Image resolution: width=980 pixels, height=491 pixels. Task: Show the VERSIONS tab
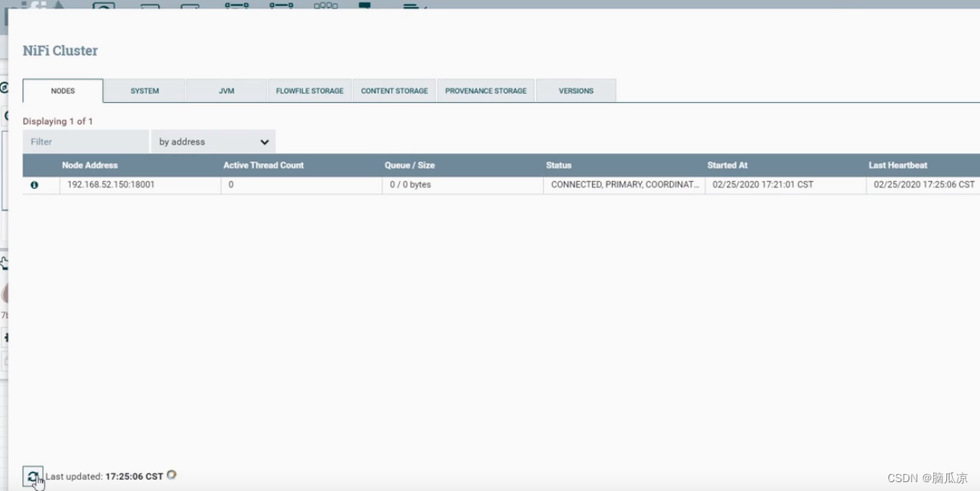click(576, 91)
